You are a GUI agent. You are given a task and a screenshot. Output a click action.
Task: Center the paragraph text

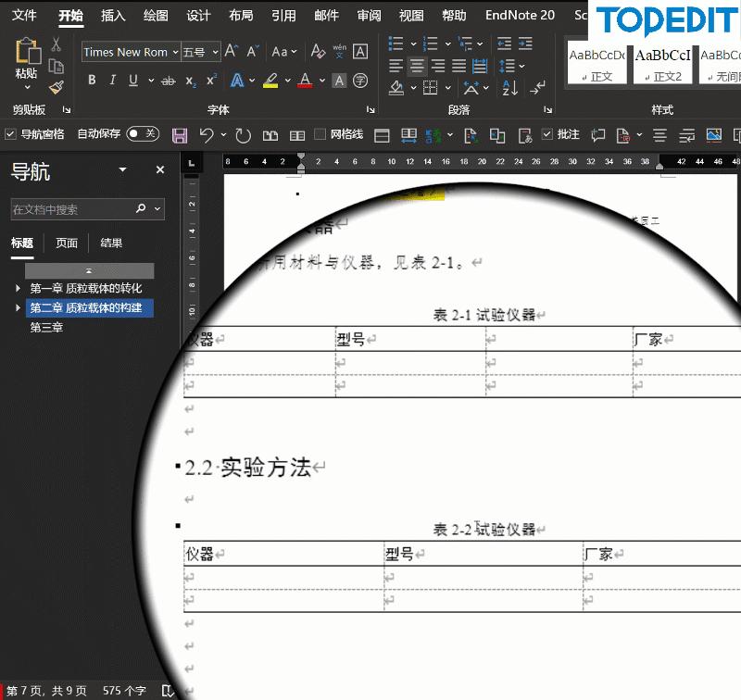tap(417, 65)
